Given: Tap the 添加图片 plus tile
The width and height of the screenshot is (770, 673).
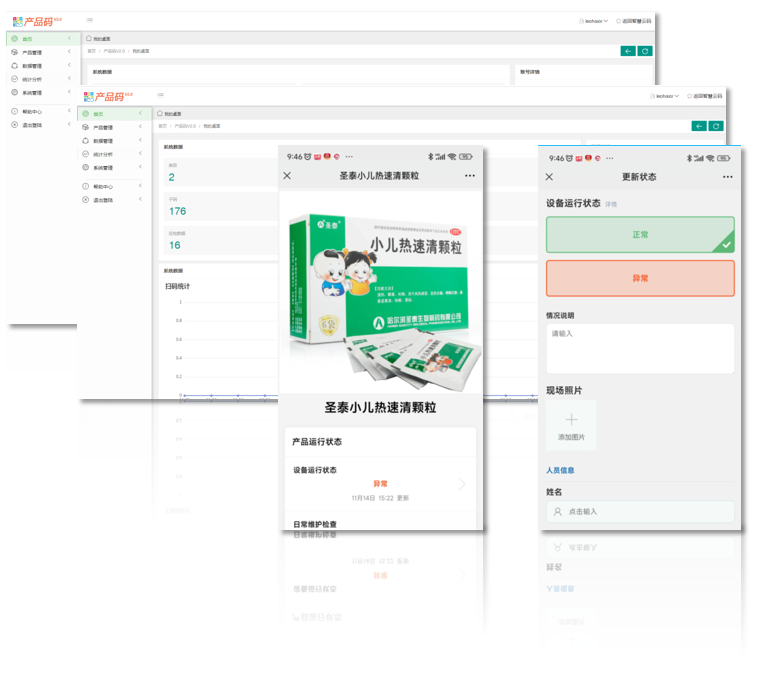Looking at the screenshot, I should click(x=571, y=425).
